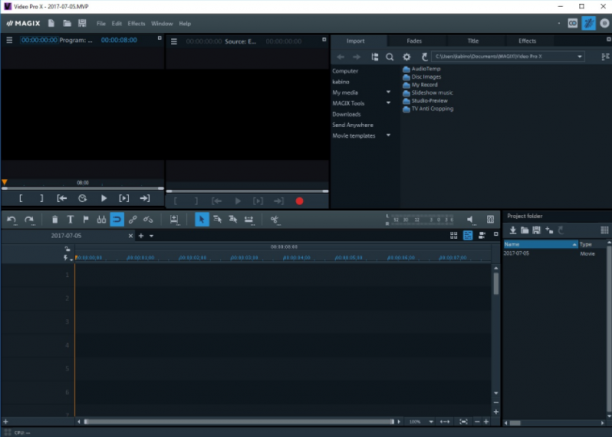The image size is (612, 437).
Task: Open the media pool settings gear
Action: pyautogui.click(x=406, y=57)
